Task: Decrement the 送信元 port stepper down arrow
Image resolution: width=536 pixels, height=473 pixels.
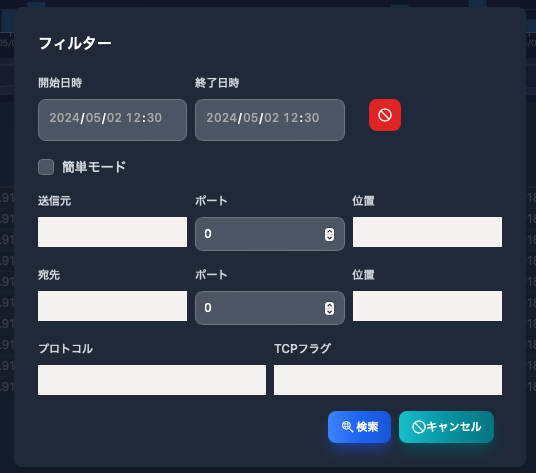Action: click(329, 238)
